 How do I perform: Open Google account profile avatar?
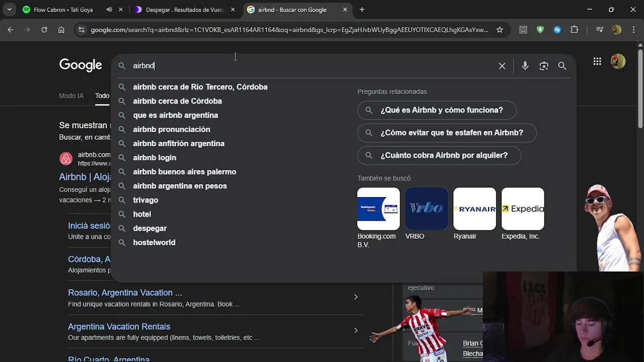618,61
